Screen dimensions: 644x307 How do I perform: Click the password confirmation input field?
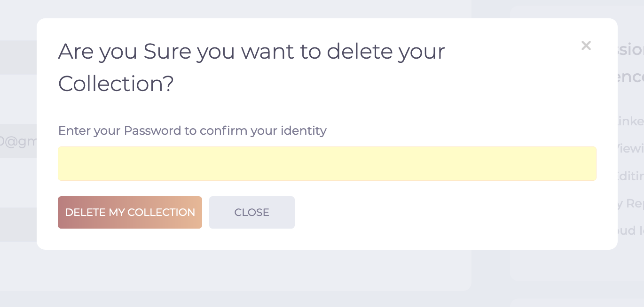327,163
